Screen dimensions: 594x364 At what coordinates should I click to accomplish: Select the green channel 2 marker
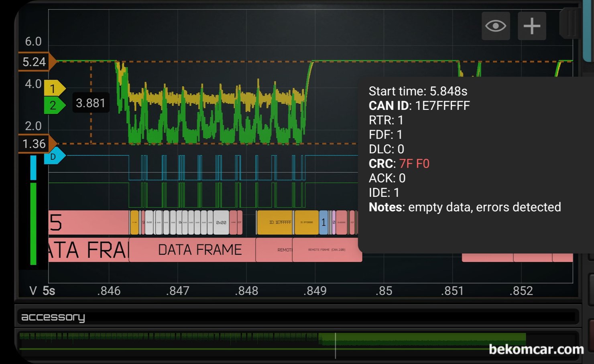point(53,105)
